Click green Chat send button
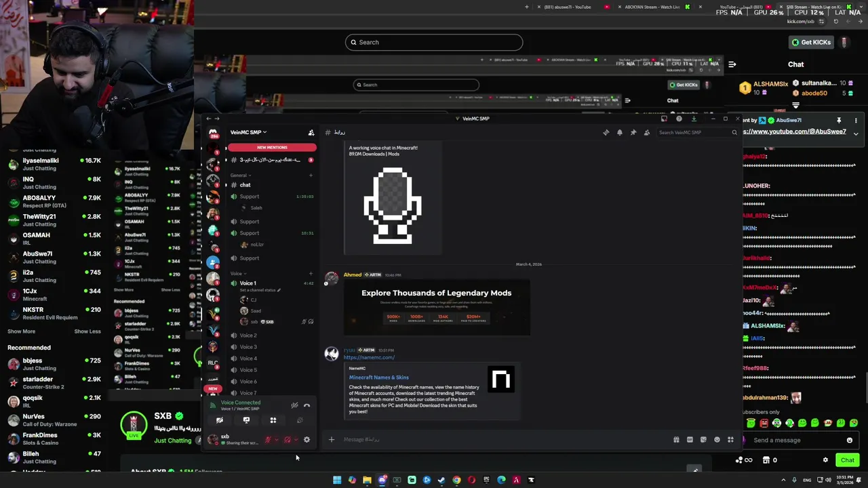 coord(848,460)
